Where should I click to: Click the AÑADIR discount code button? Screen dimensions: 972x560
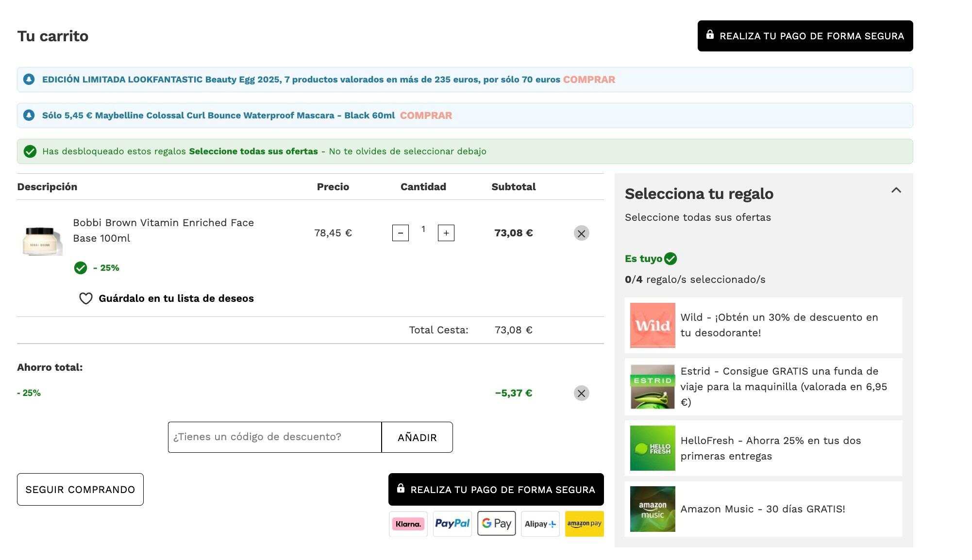pyautogui.click(x=417, y=437)
